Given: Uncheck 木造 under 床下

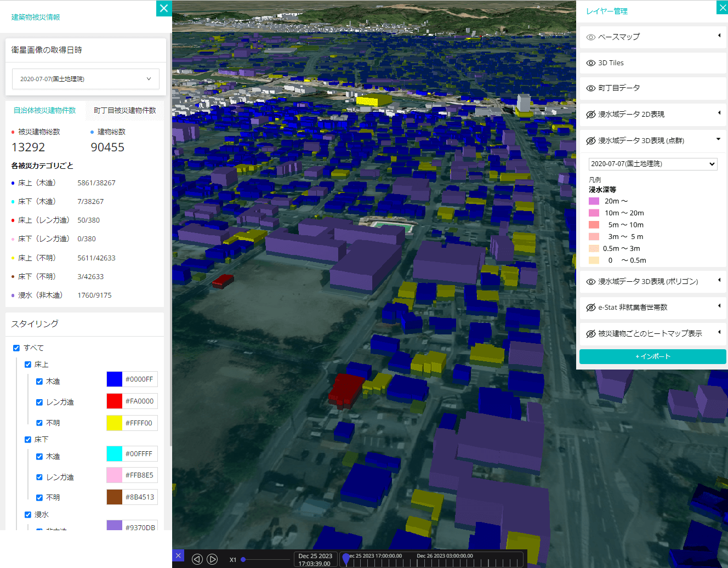Looking at the screenshot, I should 39,457.
